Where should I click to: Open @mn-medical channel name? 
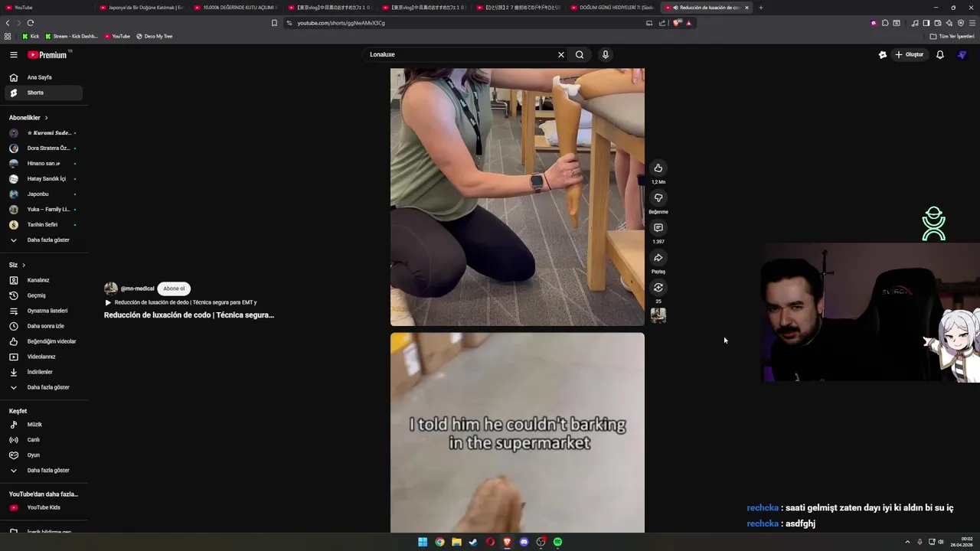[x=137, y=289]
